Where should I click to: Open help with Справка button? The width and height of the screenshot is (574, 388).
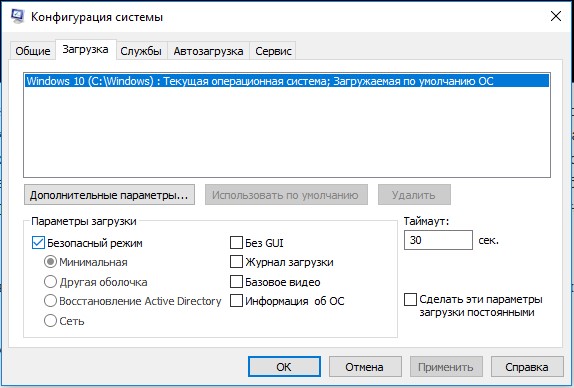tap(527, 366)
